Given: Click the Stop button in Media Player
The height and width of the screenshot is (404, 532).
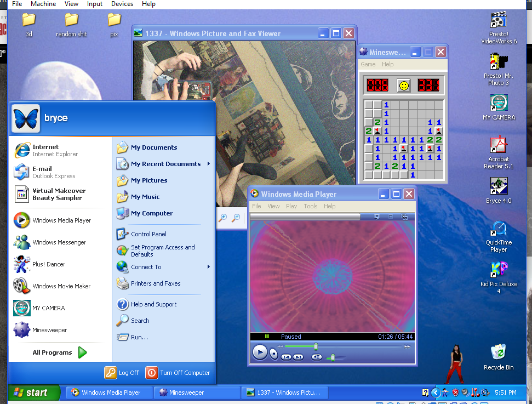Looking at the screenshot, I should point(274,354).
